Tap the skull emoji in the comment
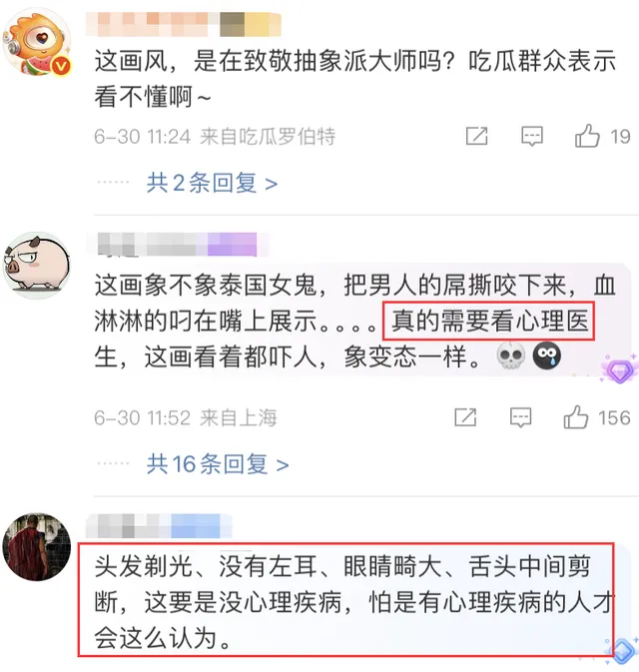639x672 pixels. (511, 355)
